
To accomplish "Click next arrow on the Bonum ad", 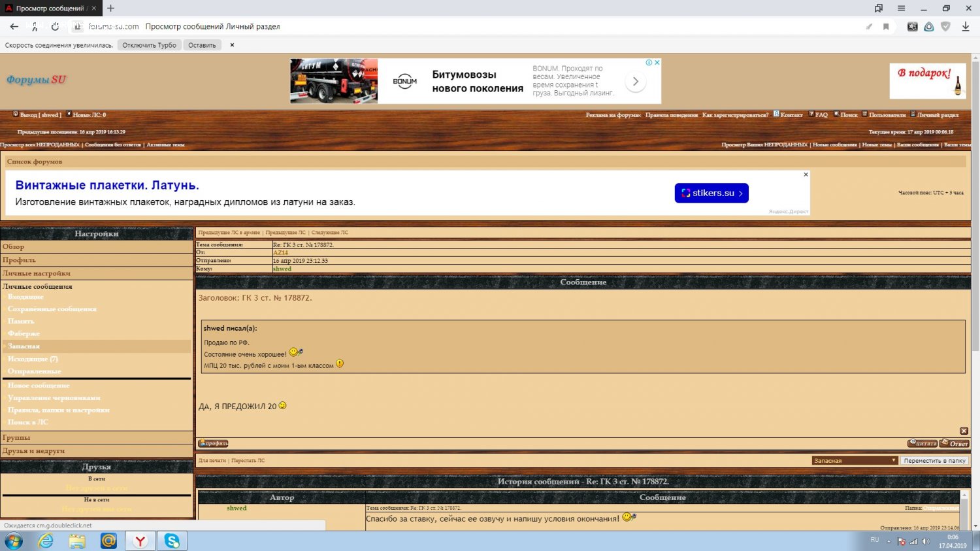I will point(635,82).
